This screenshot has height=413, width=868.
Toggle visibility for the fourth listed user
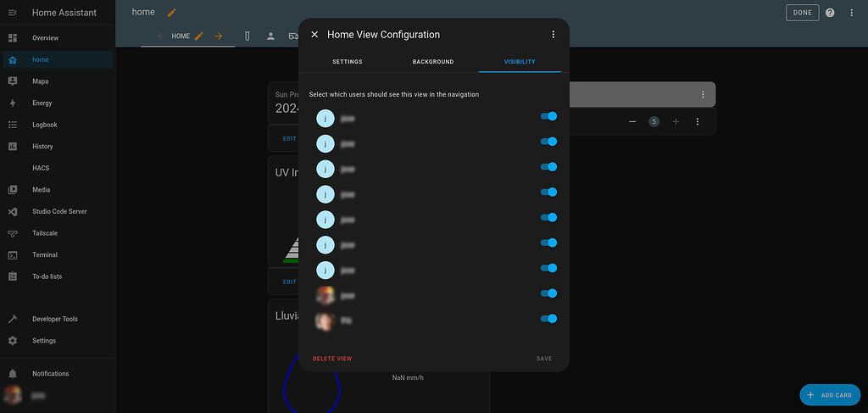tap(548, 193)
